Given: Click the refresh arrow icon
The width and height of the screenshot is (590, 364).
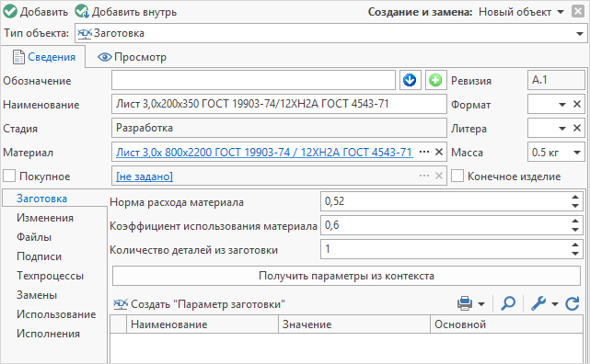Looking at the screenshot, I should click(573, 303).
